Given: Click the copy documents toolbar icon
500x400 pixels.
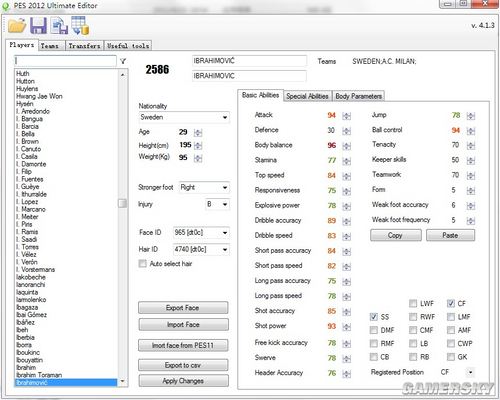Looking at the screenshot, I should (59, 26).
